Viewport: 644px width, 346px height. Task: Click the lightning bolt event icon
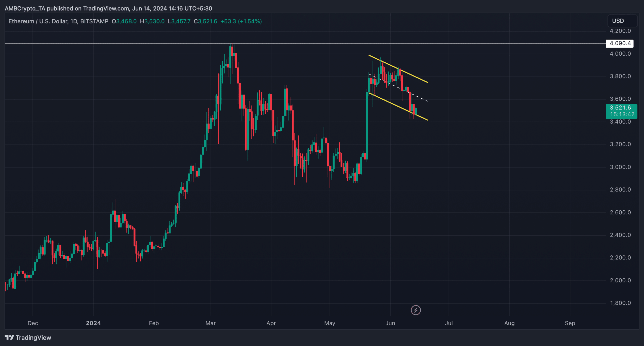click(416, 310)
